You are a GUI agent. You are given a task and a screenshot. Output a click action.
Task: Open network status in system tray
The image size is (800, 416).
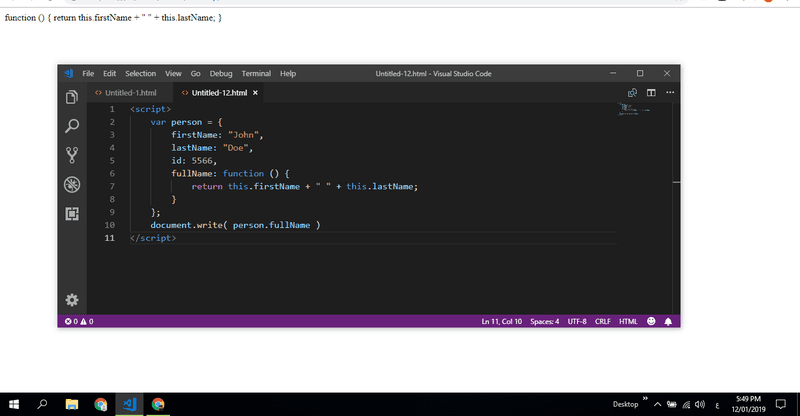point(686,405)
